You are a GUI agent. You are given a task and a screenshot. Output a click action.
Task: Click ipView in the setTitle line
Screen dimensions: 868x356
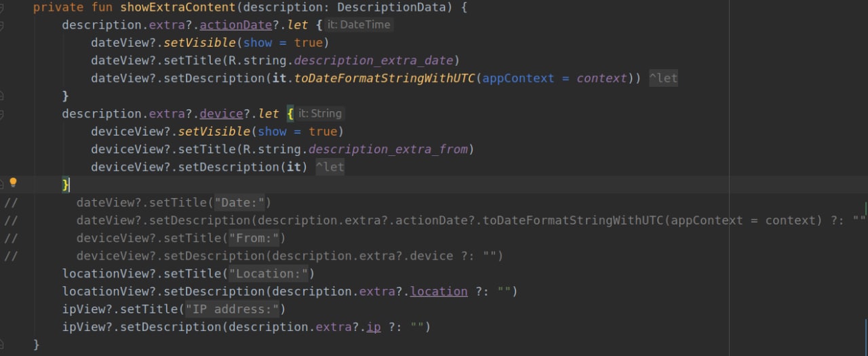click(x=83, y=309)
